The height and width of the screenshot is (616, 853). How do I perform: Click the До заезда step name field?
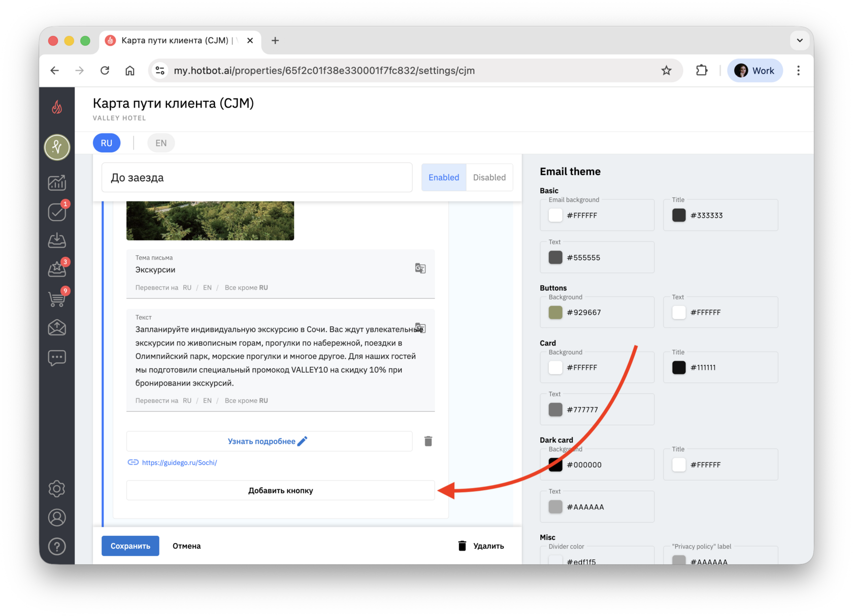tap(257, 178)
